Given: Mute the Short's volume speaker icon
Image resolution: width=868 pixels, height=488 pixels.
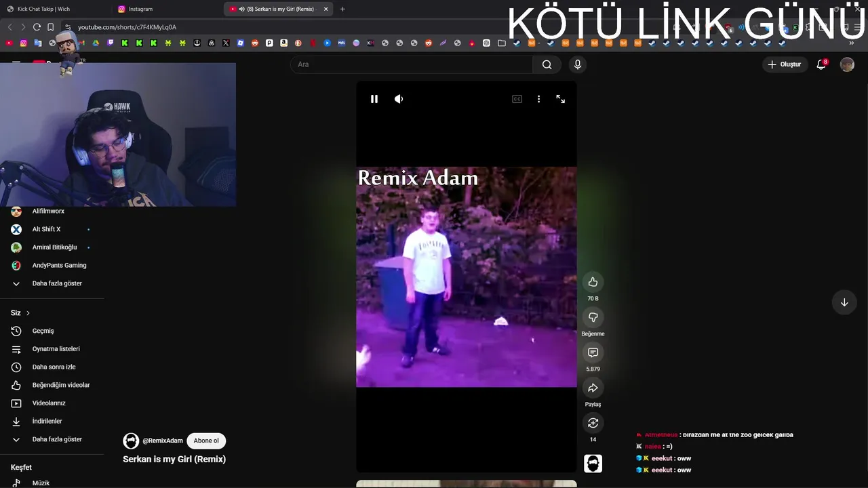Looking at the screenshot, I should tap(399, 99).
